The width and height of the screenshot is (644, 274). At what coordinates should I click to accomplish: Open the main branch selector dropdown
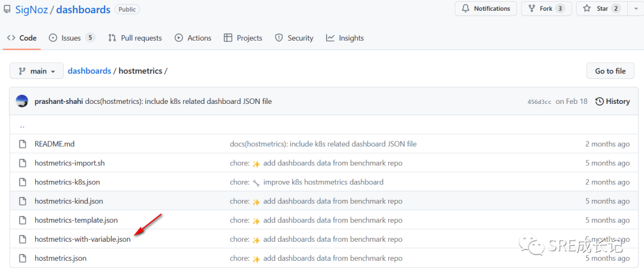coord(36,71)
